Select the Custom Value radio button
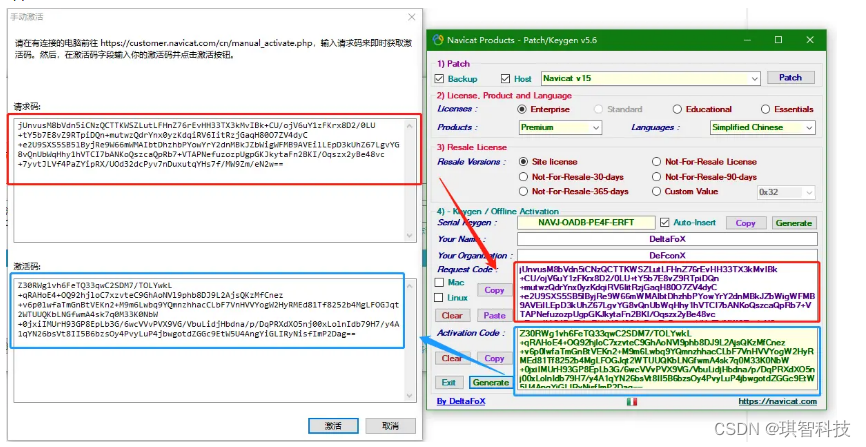Image resolution: width=866 pixels, height=447 pixels. [656, 191]
